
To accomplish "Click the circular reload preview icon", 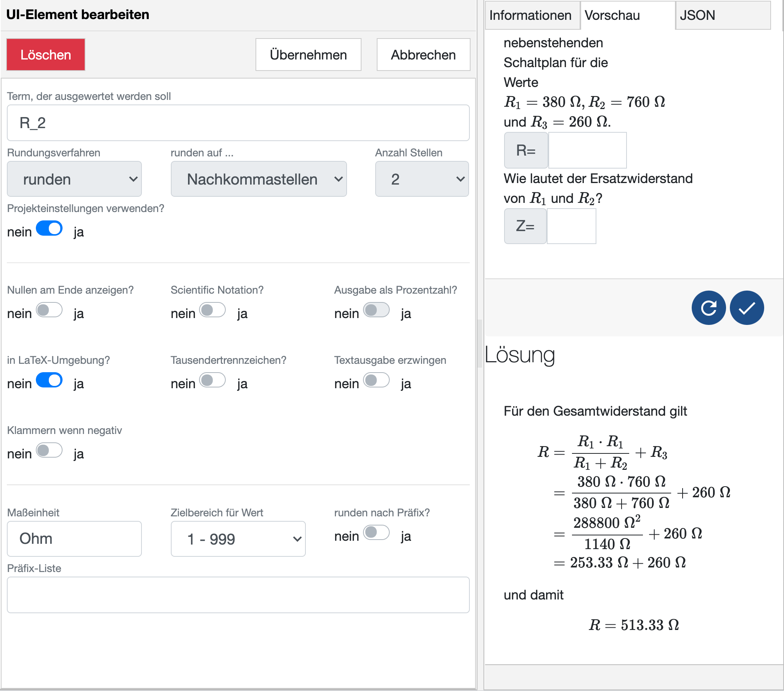I will tap(708, 308).
